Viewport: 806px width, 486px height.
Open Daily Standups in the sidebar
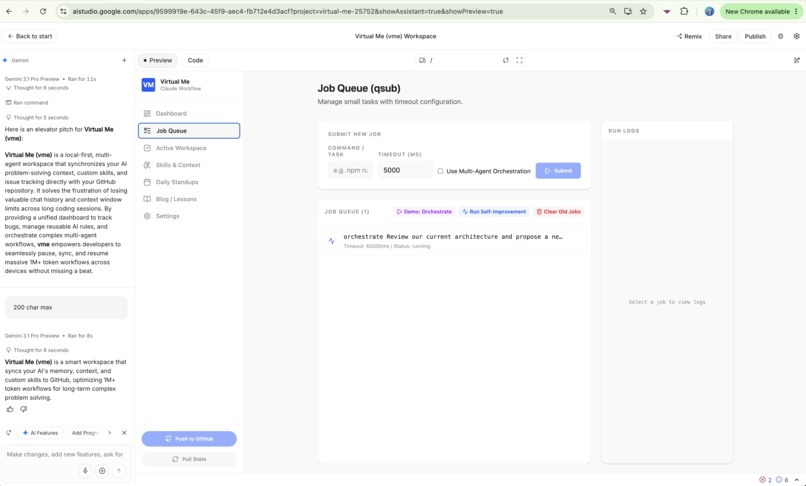click(x=189, y=182)
